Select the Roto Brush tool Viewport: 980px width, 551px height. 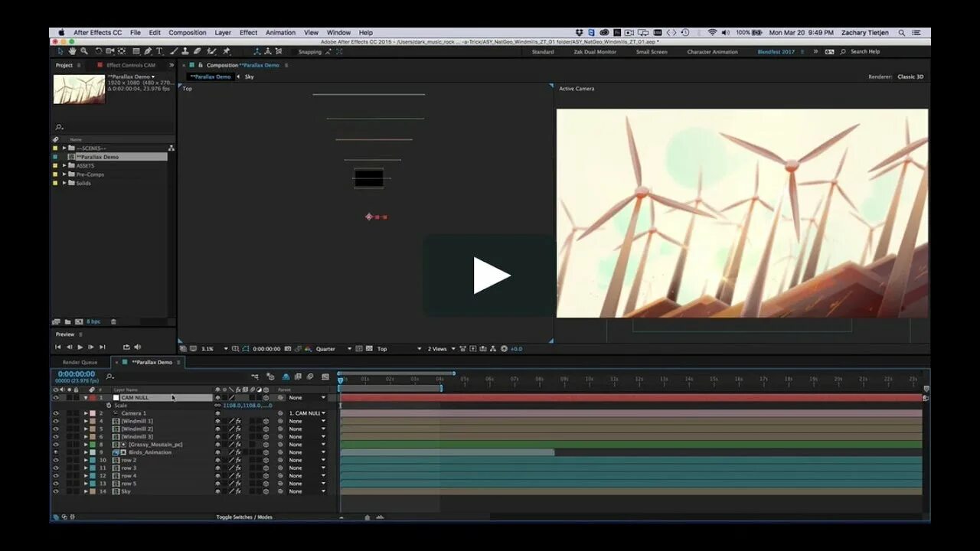pos(212,51)
